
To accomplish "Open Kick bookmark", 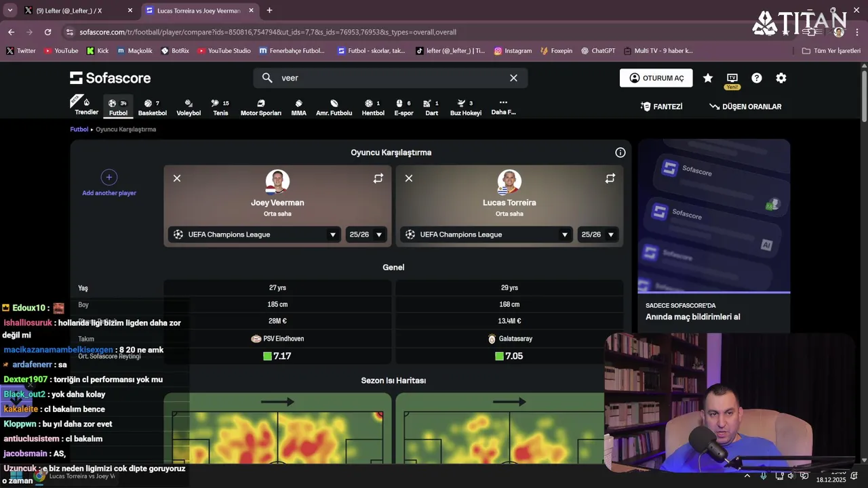I will coord(97,51).
